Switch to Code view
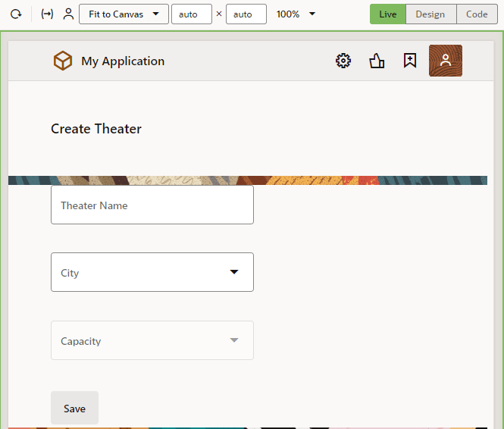 click(x=477, y=14)
